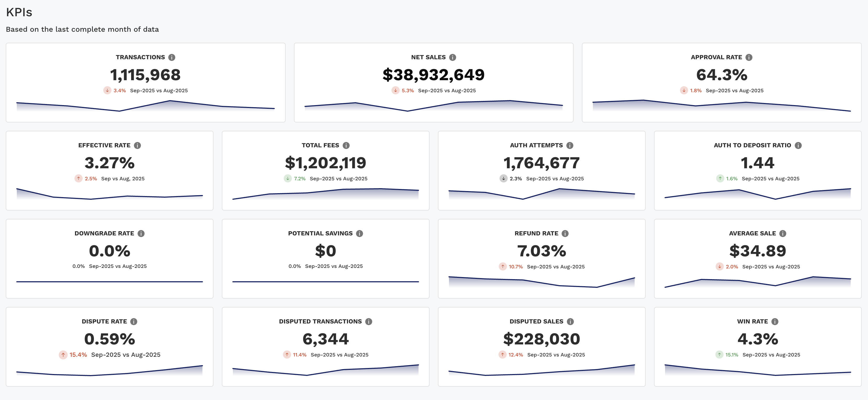The height and width of the screenshot is (400, 868).
Task: Click the Dispute Rate info icon
Action: (134, 322)
